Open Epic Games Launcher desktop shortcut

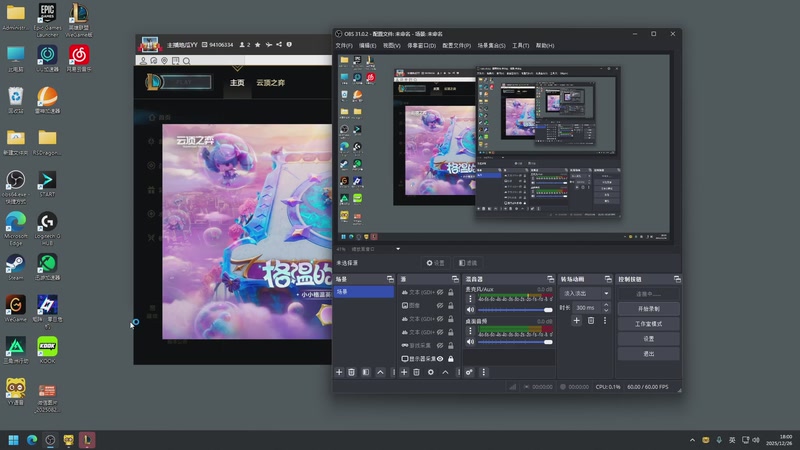coord(47,20)
